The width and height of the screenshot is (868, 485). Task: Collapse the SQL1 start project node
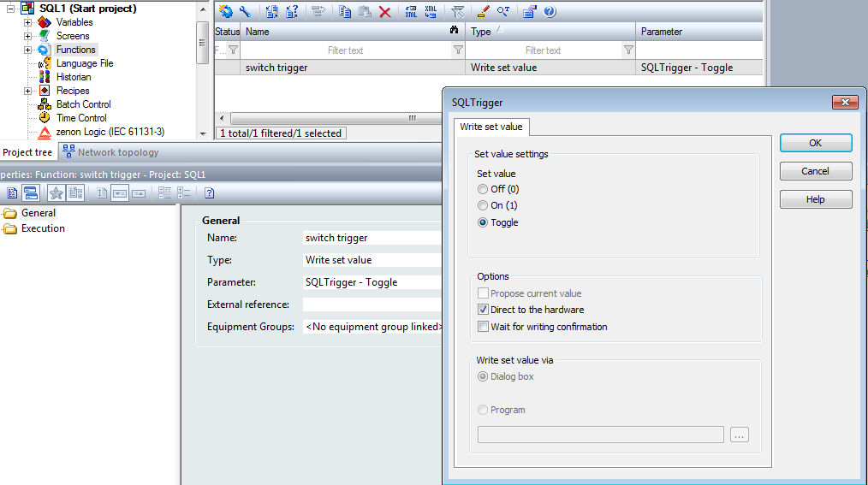pyautogui.click(x=10, y=9)
